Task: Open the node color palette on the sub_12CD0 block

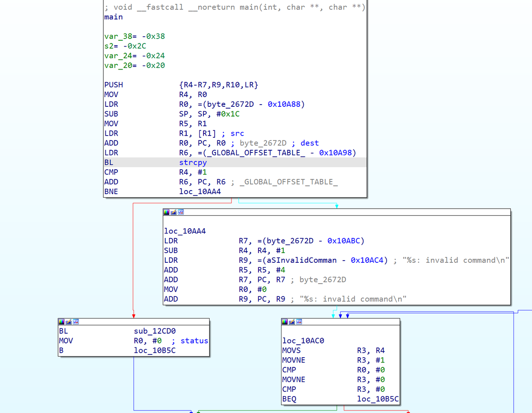Action: pos(62,322)
